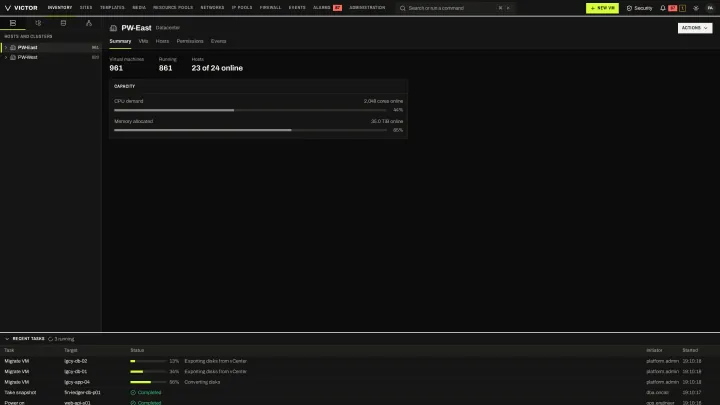Click the Target column header
Screen dimensions: 720x405
click(71, 350)
